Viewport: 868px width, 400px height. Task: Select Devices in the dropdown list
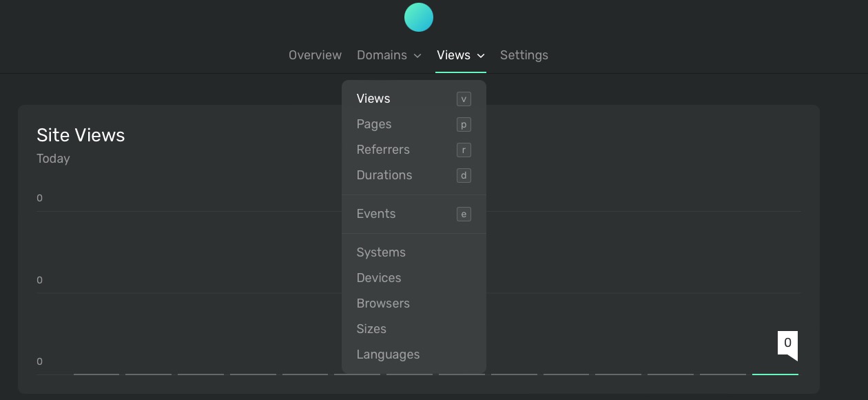point(379,278)
